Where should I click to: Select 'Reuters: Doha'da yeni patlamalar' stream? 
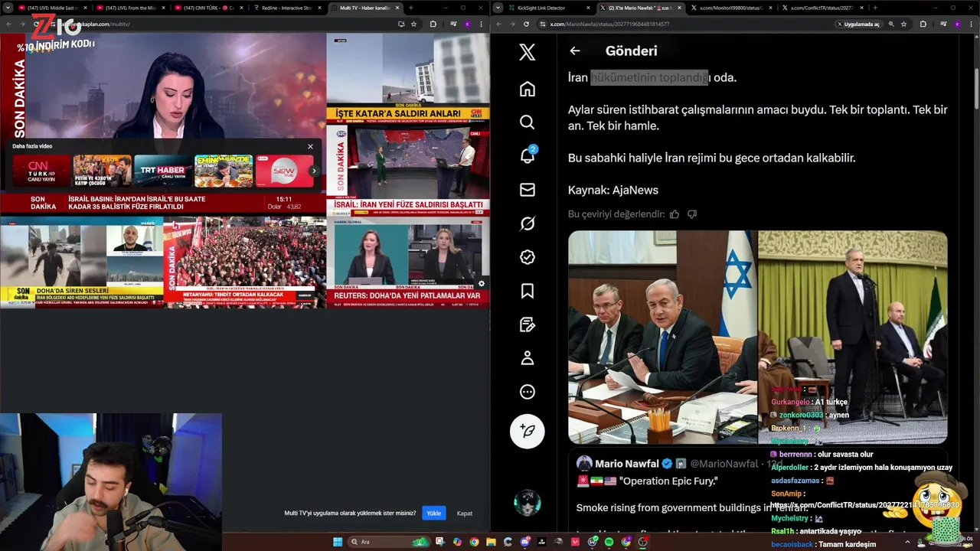pos(408,262)
